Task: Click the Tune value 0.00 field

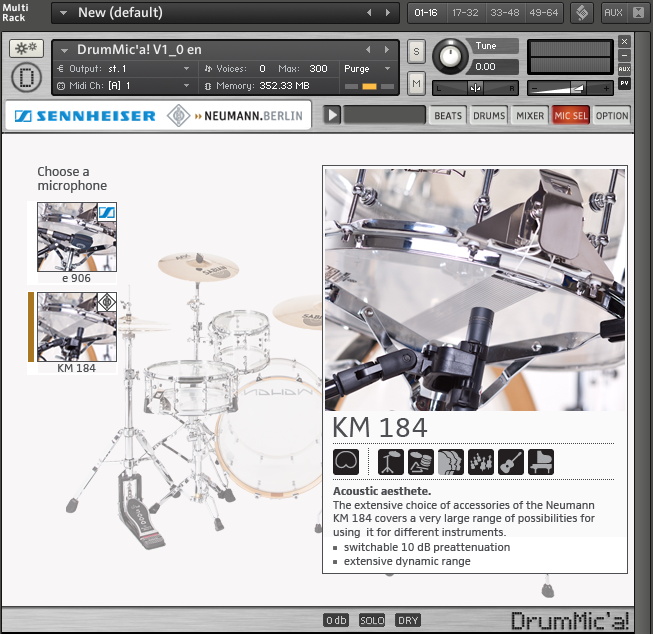Action: 494,67
